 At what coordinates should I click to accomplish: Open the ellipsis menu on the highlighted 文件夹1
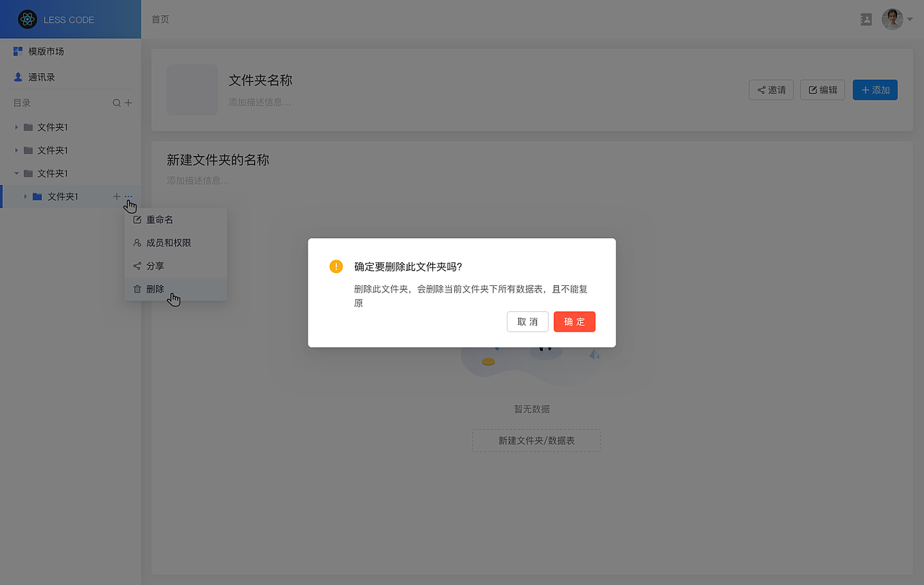tap(128, 196)
